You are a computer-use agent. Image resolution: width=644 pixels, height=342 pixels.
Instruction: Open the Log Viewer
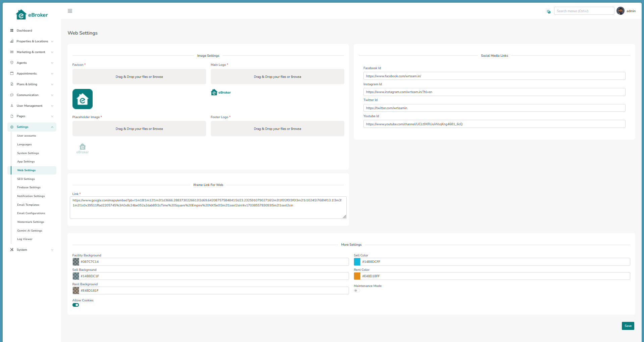tap(24, 239)
